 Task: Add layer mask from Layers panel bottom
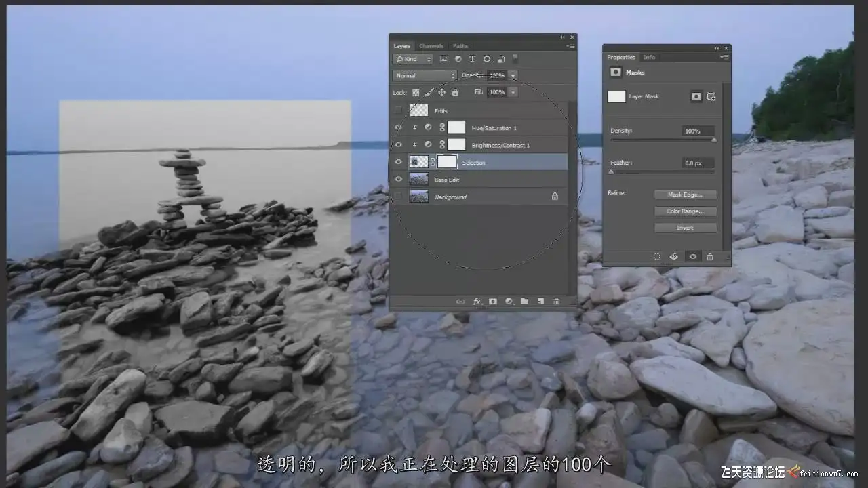point(493,302)
